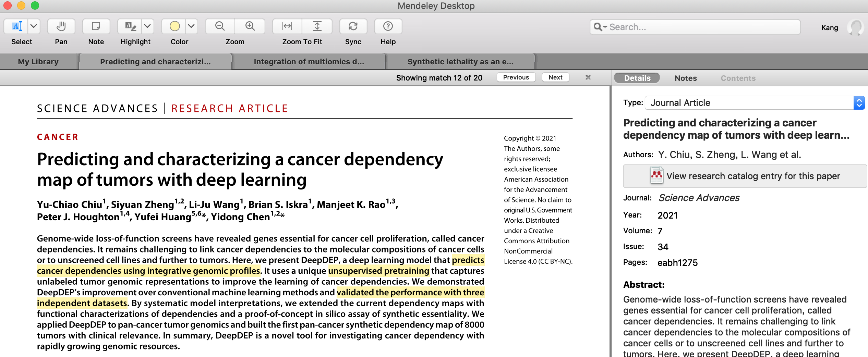Viewport: 868px width, 357px height.
Task: Click the red CANCER section label
Action: point(58,137)
